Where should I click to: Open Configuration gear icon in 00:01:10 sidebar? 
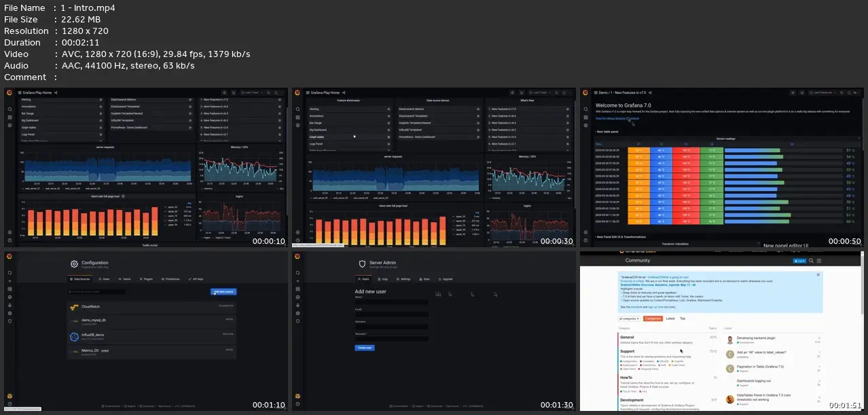pyautogui.click(x=10, y=313)
